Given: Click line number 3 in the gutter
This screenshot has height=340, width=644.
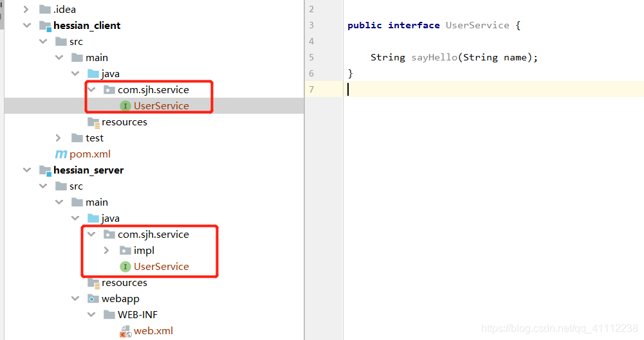Looking at the screenshot, I should (x=311, y=25).
